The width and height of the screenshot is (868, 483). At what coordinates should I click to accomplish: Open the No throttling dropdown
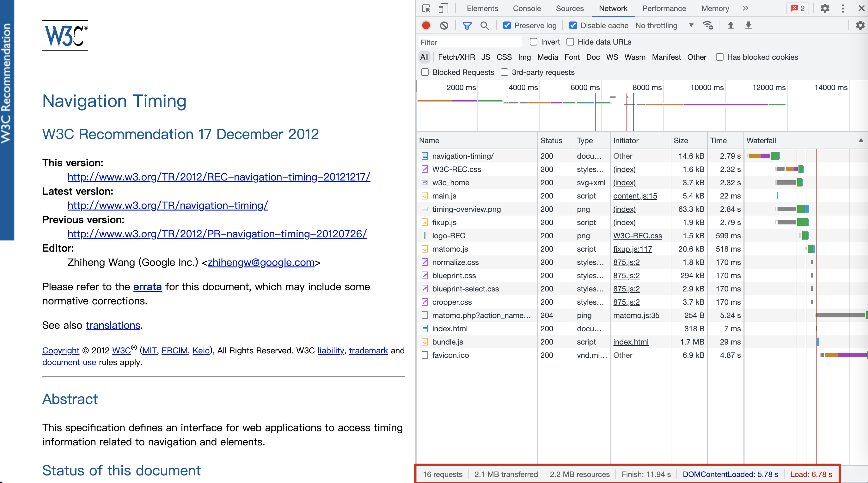(x=664, y=25)
